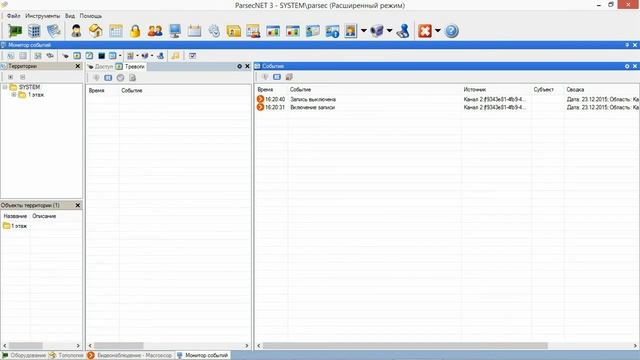This screenshot has height=360, width=640.
Task: Click the red X exit toolbar icon
Action: [x=425, y=31]
